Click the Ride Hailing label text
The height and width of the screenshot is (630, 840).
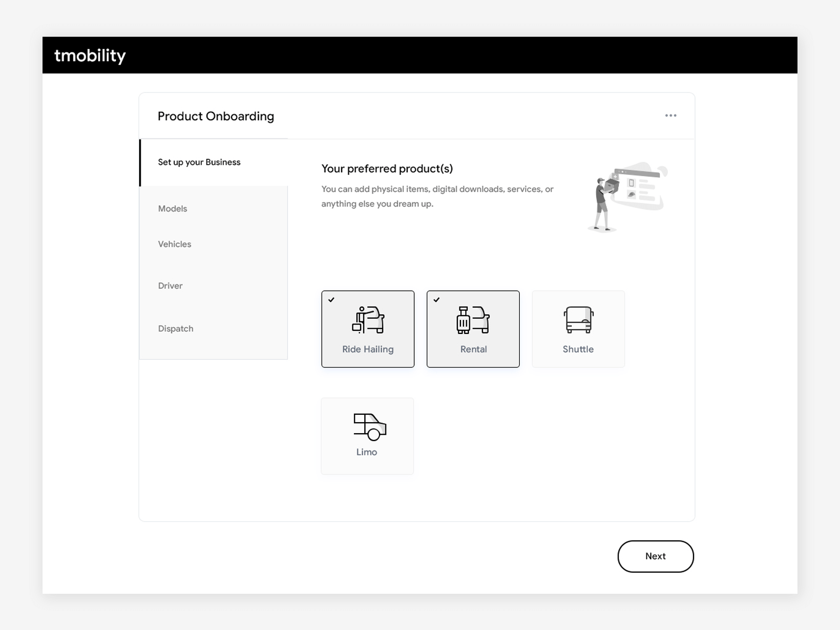[x=367, y=349]
